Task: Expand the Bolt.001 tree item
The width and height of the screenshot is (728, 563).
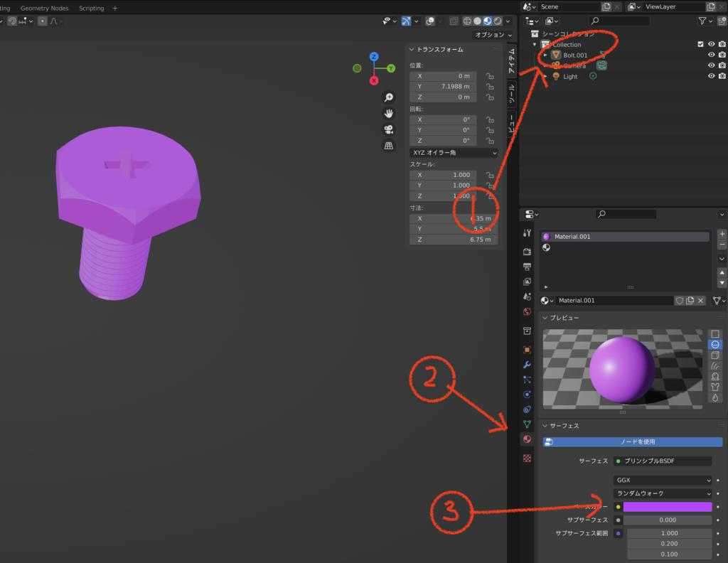Action: 545,55
